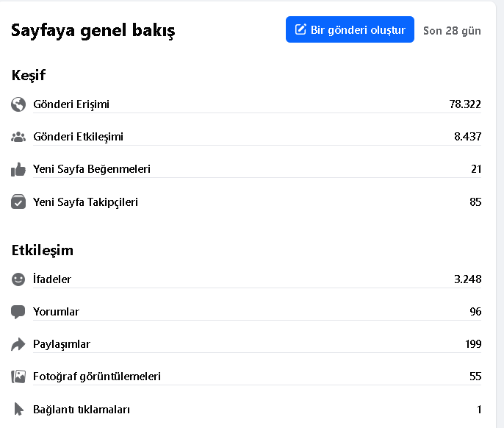The image size is (504, 428).
Task: Click the globe icon beside Gönderi Erişimi
Action: click(x=18, y=104)
